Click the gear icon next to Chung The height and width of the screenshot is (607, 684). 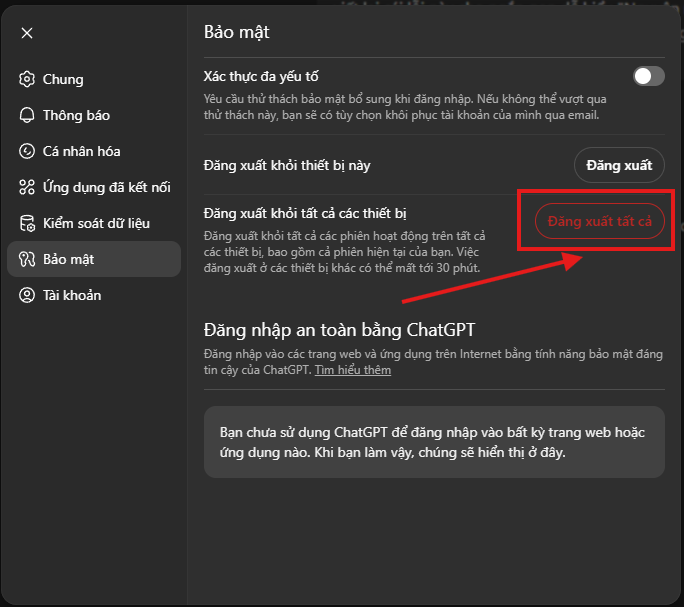27,80
